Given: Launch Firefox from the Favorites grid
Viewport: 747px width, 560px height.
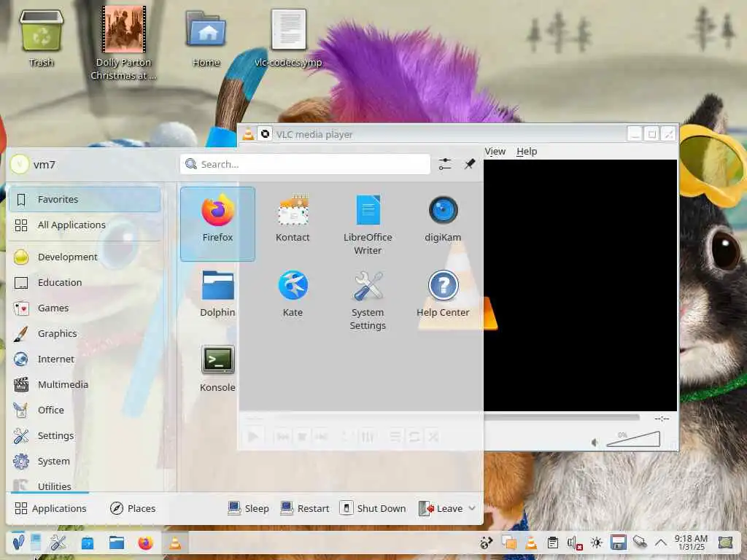Looking at the screenshot, I should [x=217, y=224].
